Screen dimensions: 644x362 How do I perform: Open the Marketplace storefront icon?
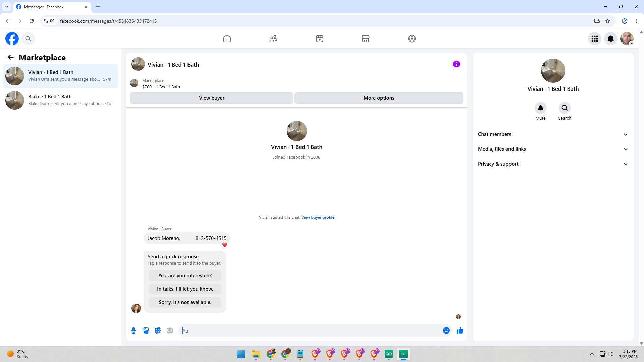point(366,39)
